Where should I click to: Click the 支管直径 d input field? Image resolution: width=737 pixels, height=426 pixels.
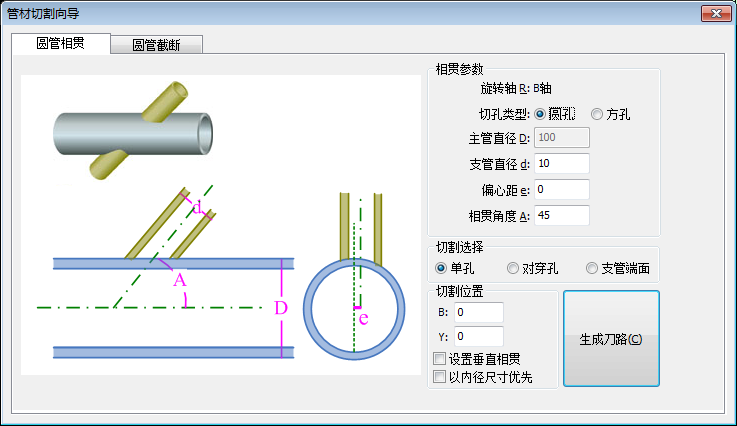coord(562,163)
